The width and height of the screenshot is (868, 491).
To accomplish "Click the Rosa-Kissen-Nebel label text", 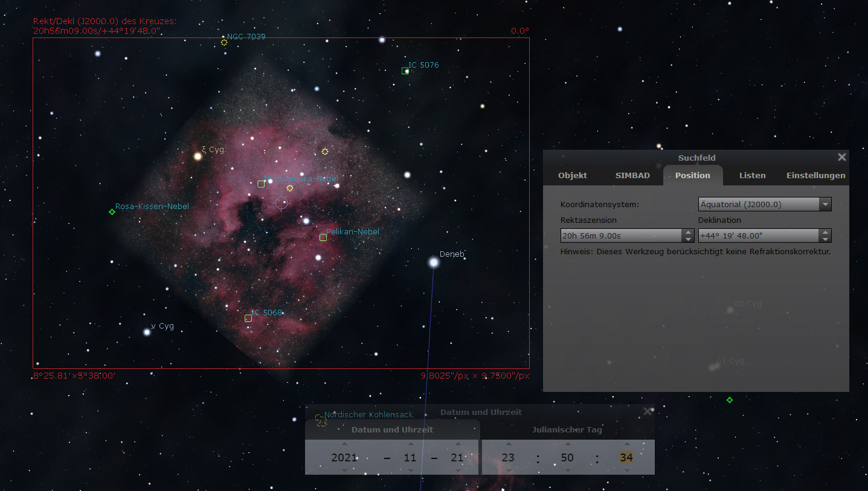I will (x=152, y=206).
